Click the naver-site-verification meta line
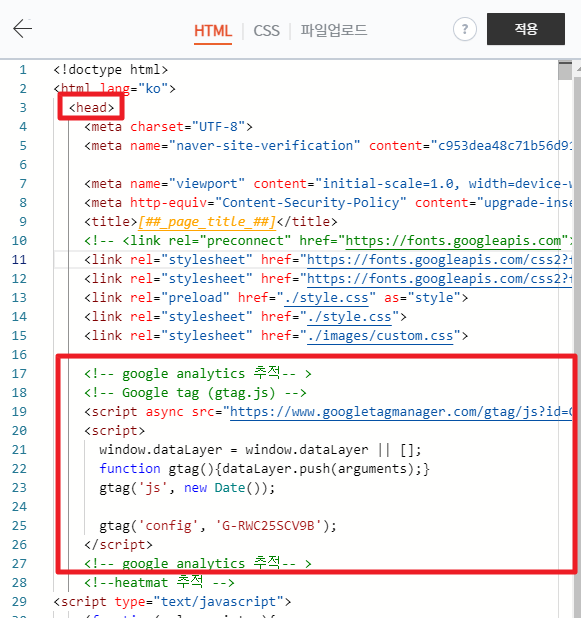The height and width of the screenshot is (618, 581). (328, 145)
